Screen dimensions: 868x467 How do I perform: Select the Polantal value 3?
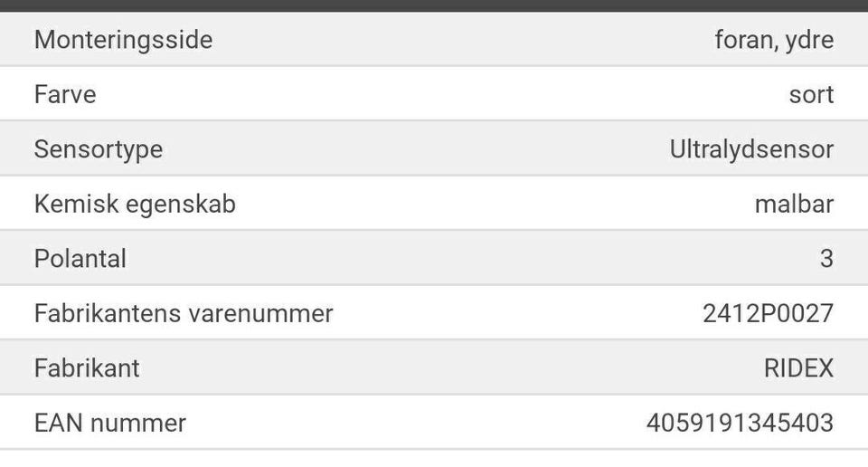[826, 259]
